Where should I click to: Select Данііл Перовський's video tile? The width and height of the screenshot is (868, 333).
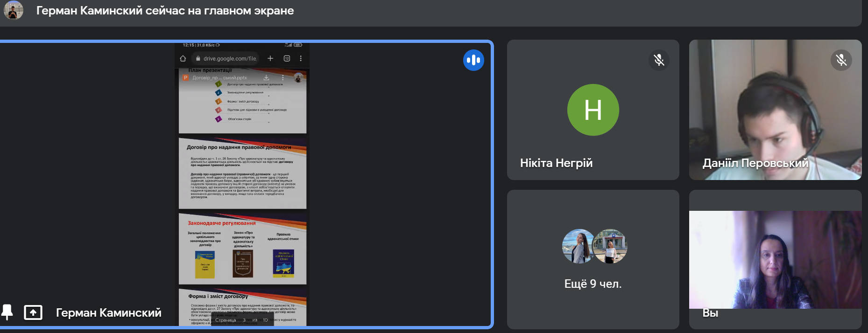click(x=775, y=110)
